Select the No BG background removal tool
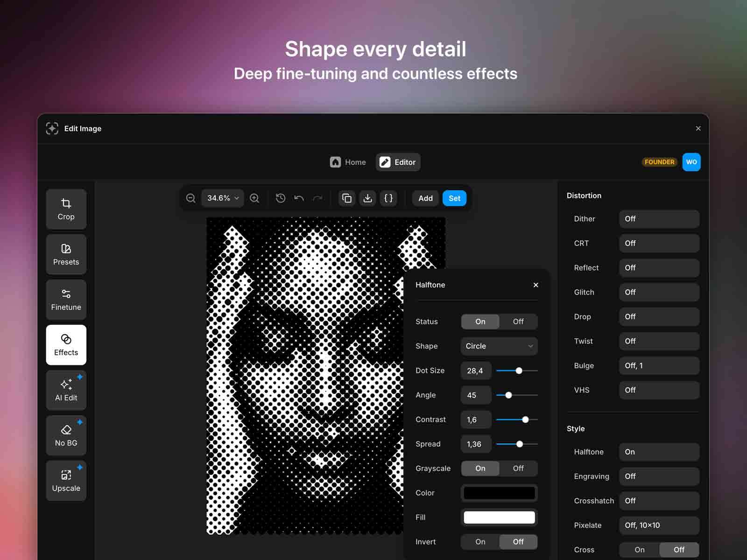Viewport: 747px width, 560px height. (66, 435)
